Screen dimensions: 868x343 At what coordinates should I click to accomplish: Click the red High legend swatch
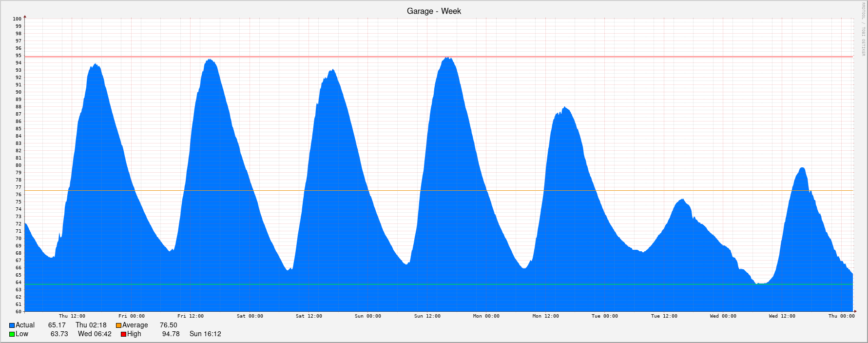[x=124, y=334]
